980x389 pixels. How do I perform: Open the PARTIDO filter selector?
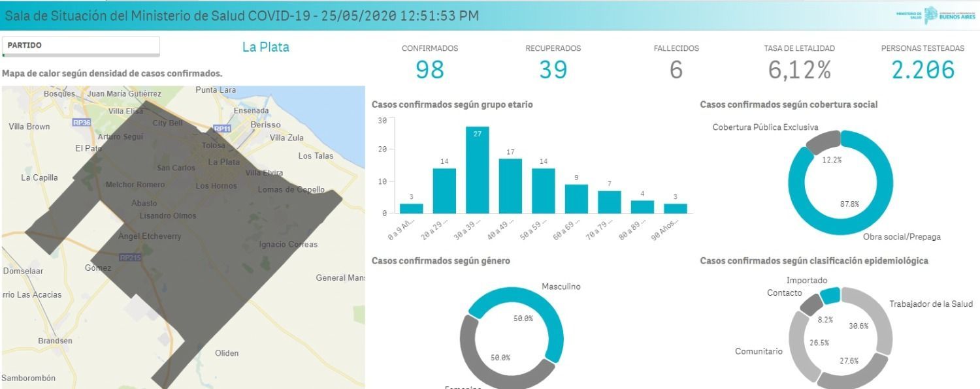click(81, 46)
